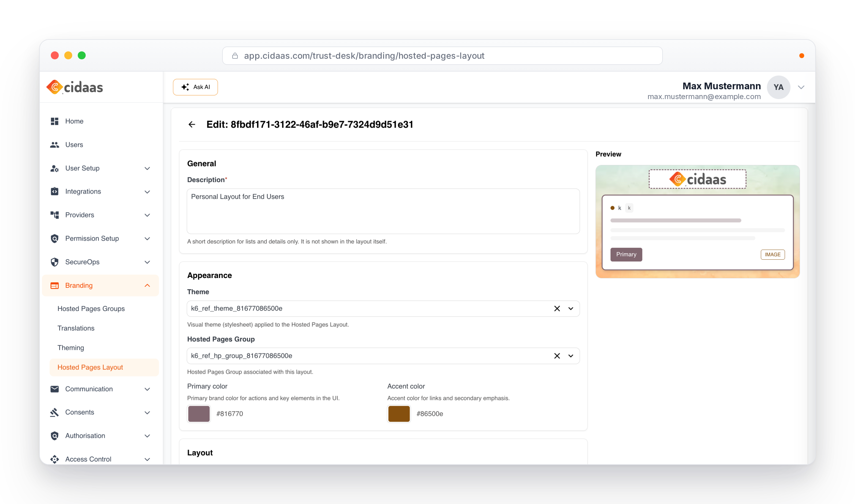Click the IMAGE button in preview

tap(772, 255)
